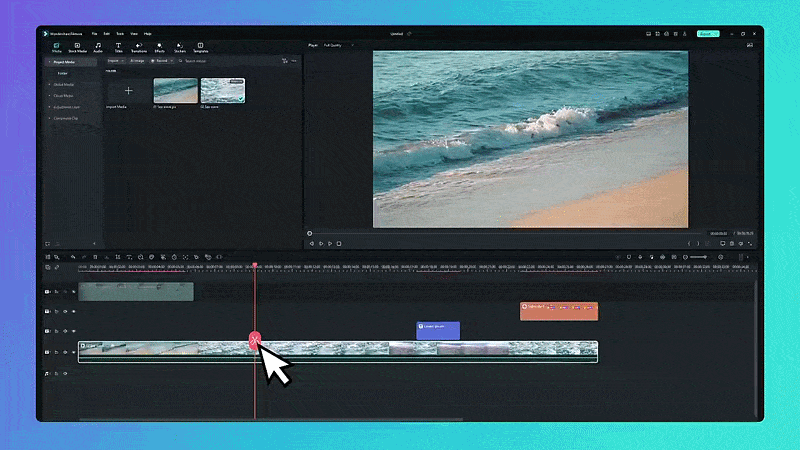Select the beach shore media thumbnail

click(x=176, y=91)
